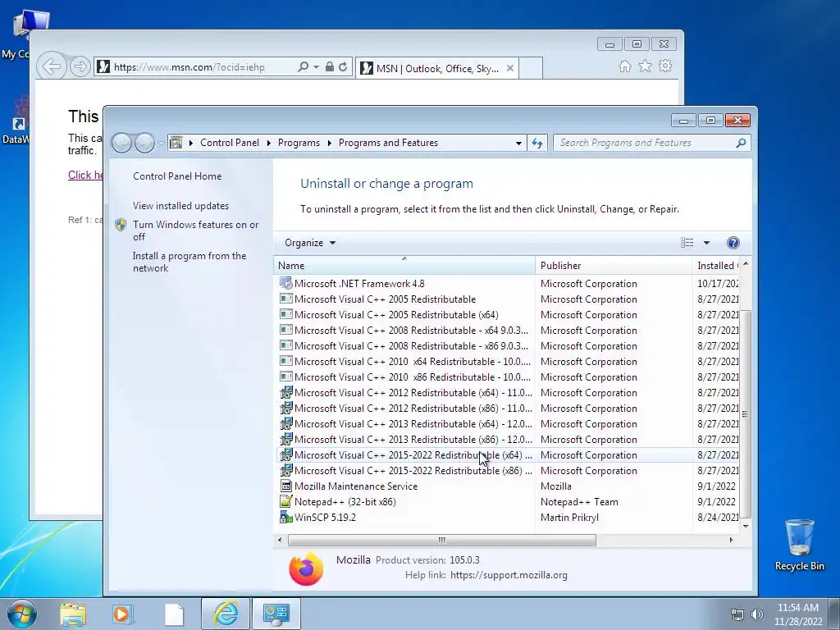Open Control Panel Home link
The image size is (840, 630).
pyautogui.click(x=177, y=176)
